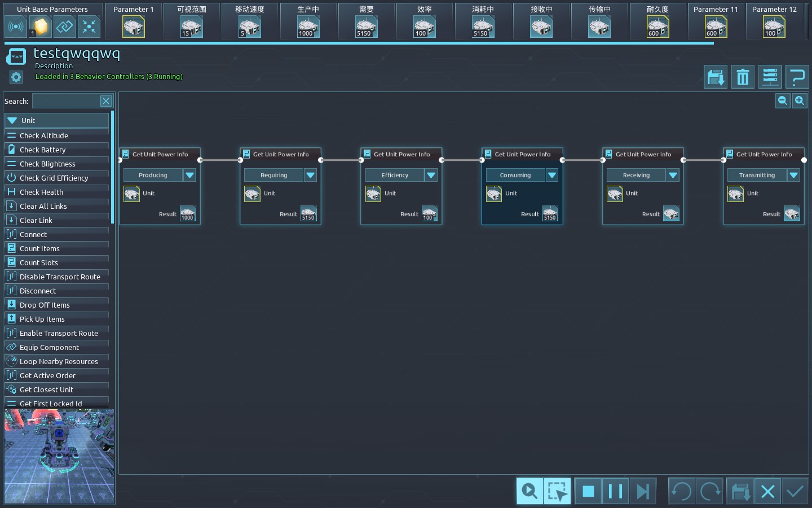Click Loaded in 3 Behavior Controllers link

click(x=109, y=76)
